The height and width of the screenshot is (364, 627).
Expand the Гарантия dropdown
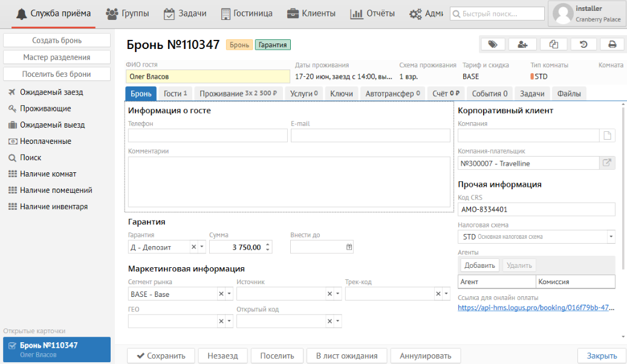(x=202, y=247)
